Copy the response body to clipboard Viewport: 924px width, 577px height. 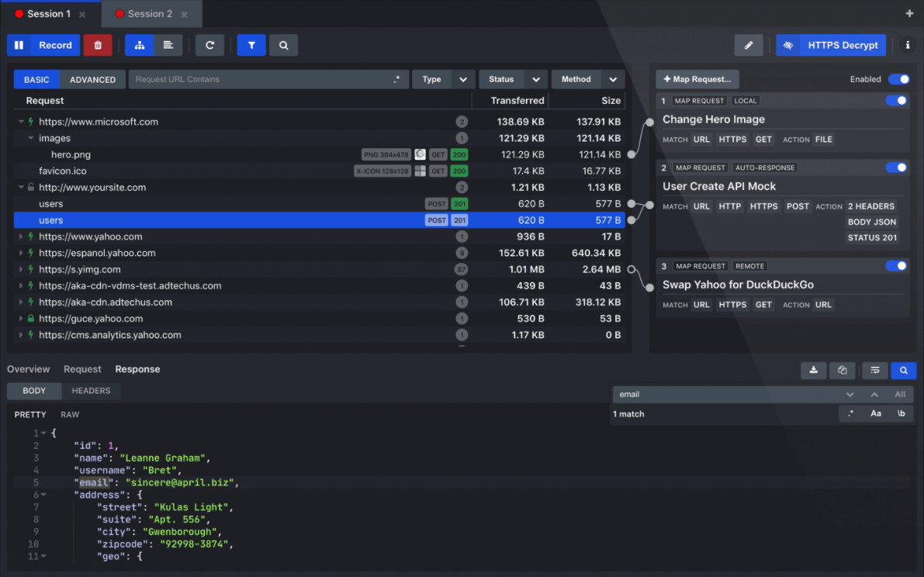[x=842, y=371]
